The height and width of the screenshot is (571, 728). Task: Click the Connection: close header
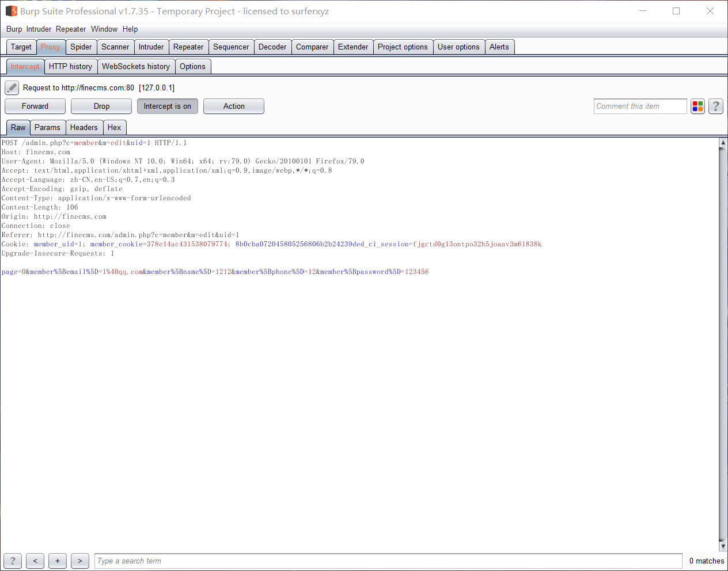(x=36, y=226)
